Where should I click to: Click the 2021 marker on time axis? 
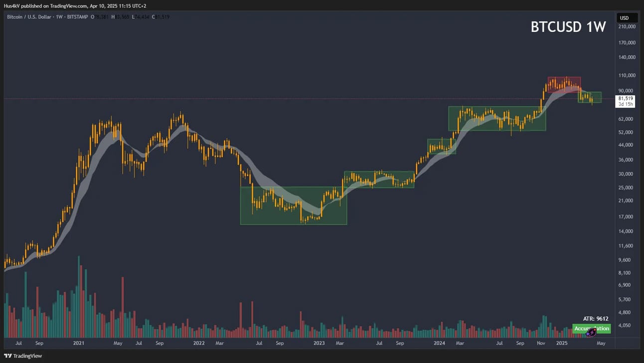79,343
